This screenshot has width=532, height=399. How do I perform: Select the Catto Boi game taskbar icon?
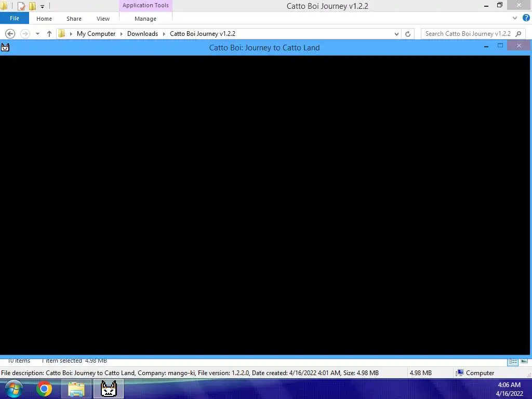click(x=109, y=389)
